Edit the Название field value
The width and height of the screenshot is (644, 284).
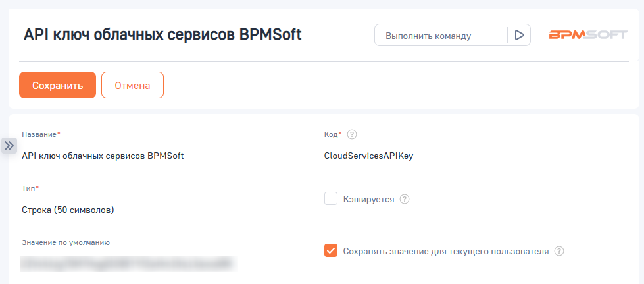coord(161,156)
